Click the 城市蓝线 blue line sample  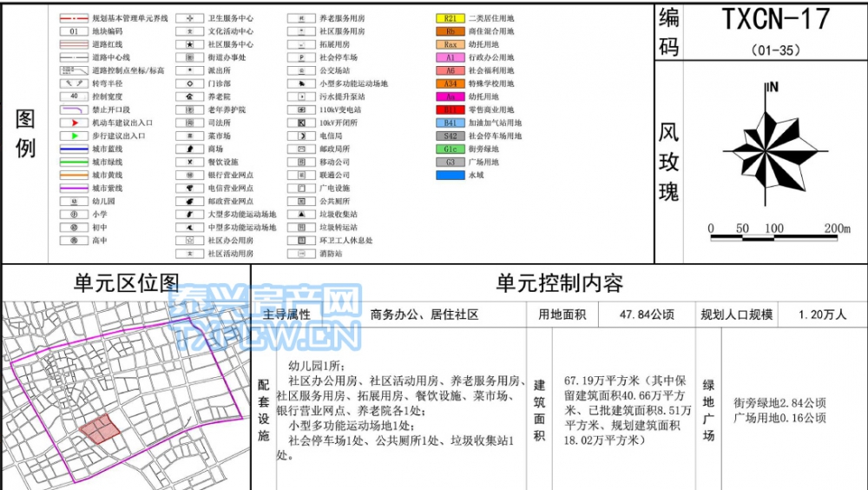(74, 149)
